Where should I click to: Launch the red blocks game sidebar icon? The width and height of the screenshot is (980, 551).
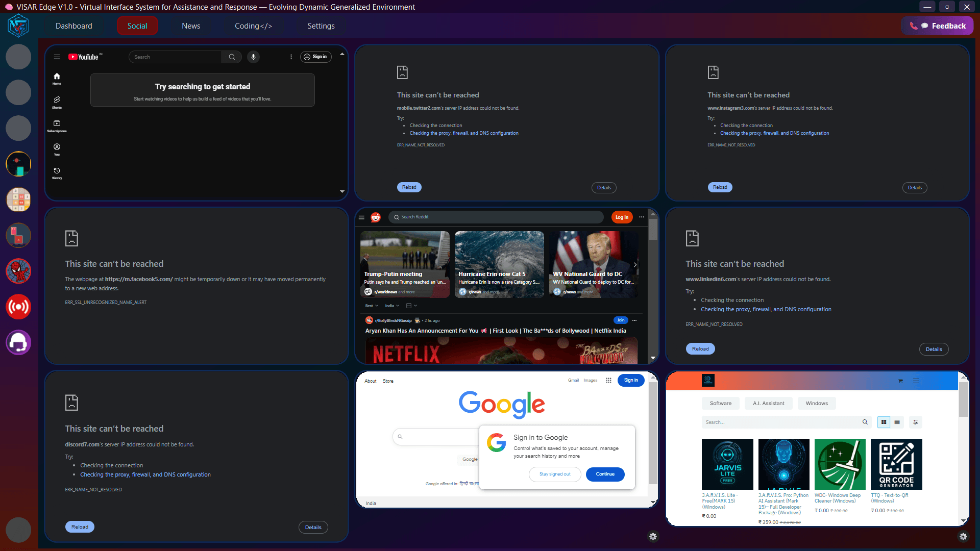click(18, 235)
